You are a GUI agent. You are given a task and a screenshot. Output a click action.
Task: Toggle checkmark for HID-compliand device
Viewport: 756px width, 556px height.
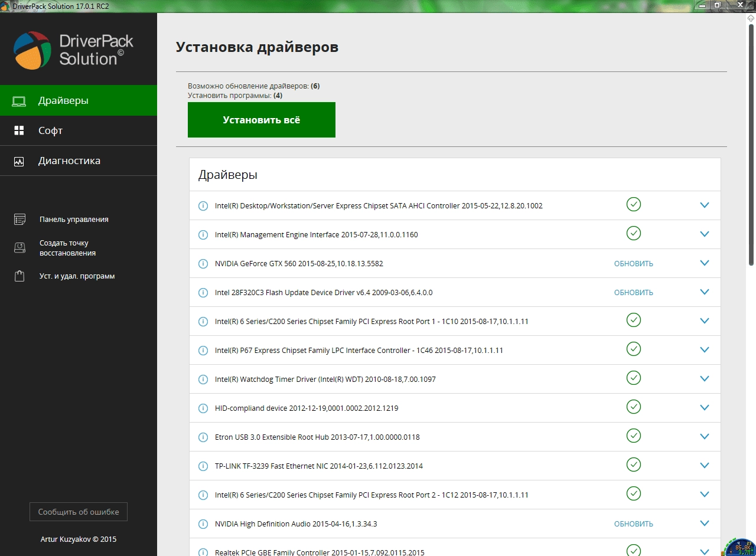point(634,407)
